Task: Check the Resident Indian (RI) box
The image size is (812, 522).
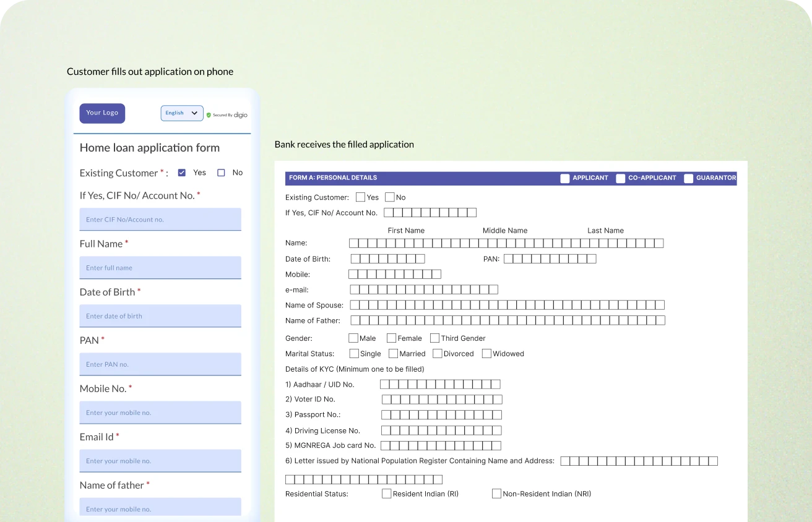Action: (x=386, y=494)
